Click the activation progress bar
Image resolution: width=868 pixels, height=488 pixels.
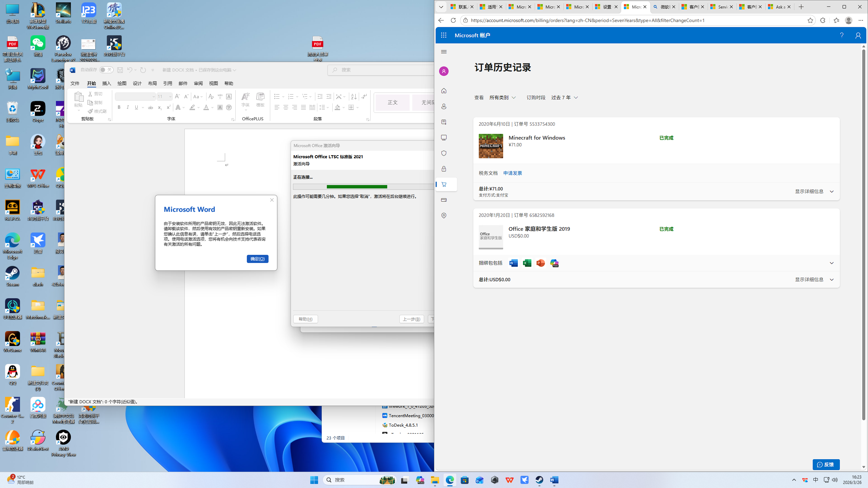(363, 187)
